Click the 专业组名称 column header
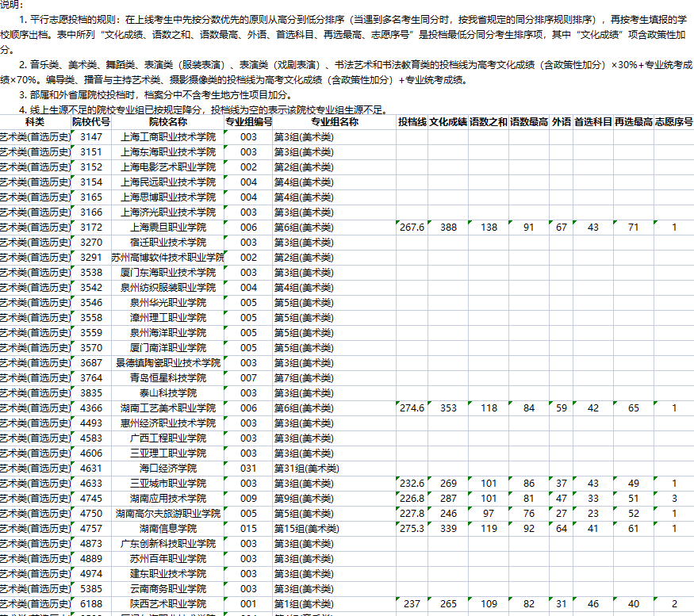 334,122
